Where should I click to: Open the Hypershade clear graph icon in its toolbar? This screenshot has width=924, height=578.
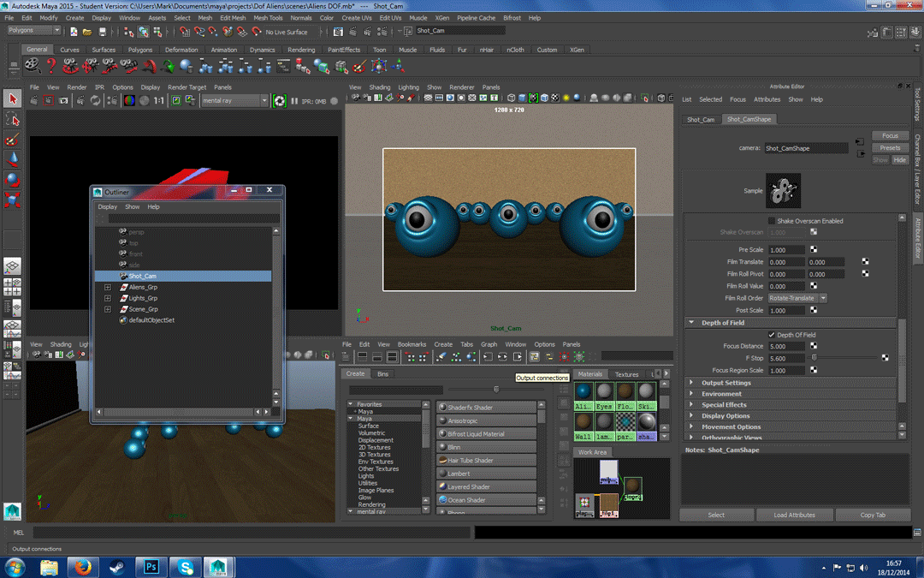[441, 357]
